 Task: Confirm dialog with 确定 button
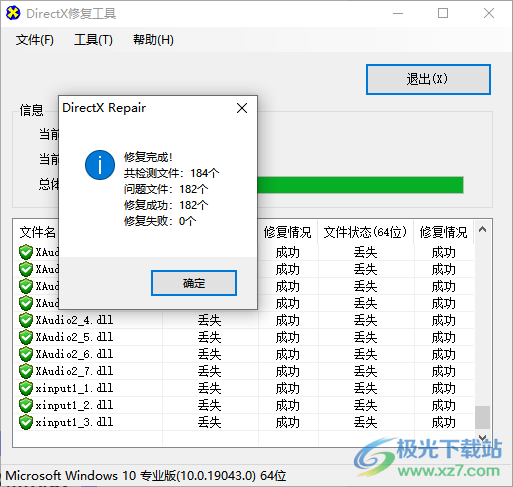pyautogui.click(x=194, y=283)
